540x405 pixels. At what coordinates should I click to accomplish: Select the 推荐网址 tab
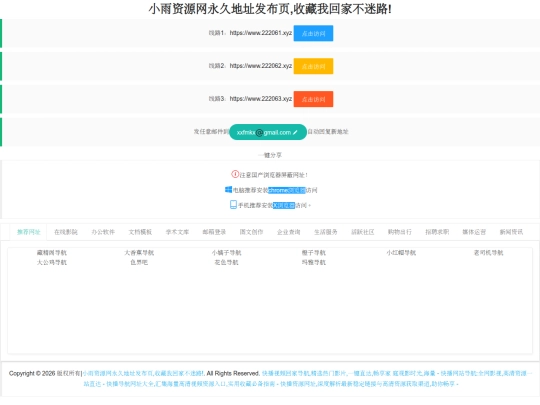tap(29, 232)
